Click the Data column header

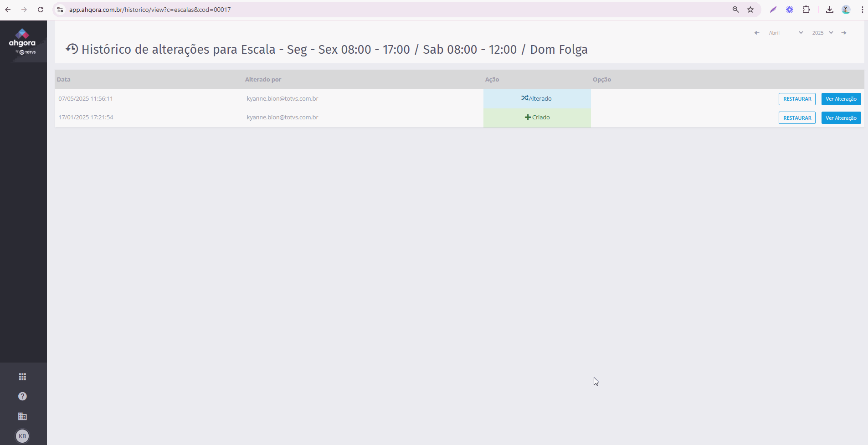[64, 79]
